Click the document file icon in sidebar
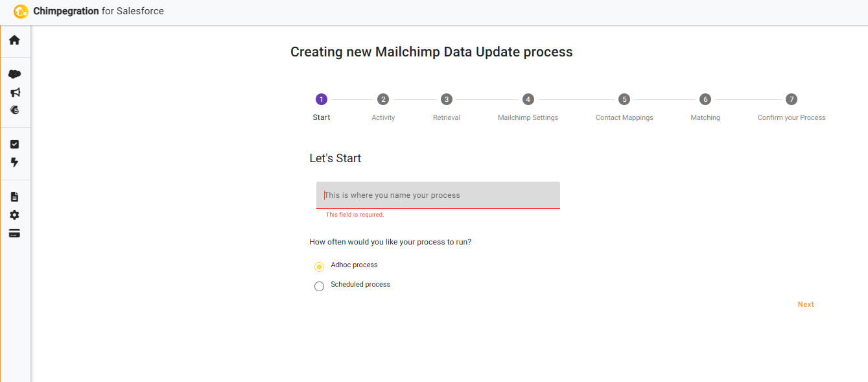This screenshot has width=868, height=382. click(x=14, y=197)
